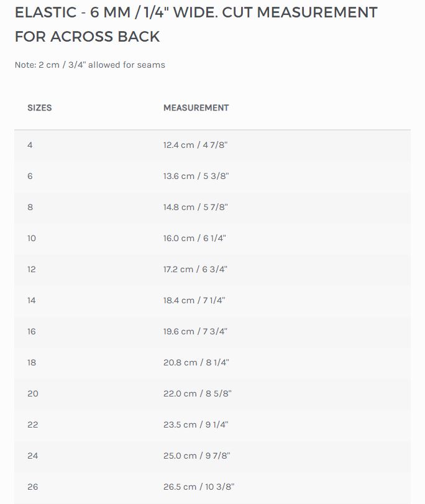Select the size 24 row label
This screenshot has height=504, width=425.
point(33,456)
